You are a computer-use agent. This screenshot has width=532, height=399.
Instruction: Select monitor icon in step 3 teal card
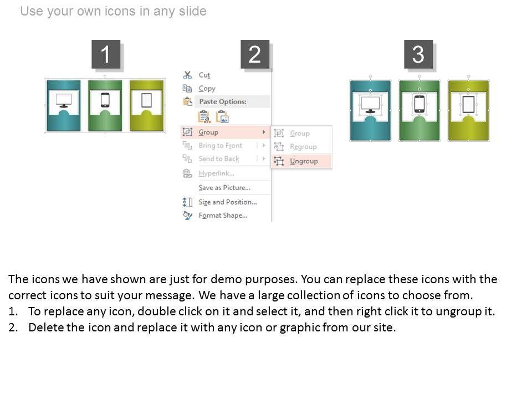(370, 105)
